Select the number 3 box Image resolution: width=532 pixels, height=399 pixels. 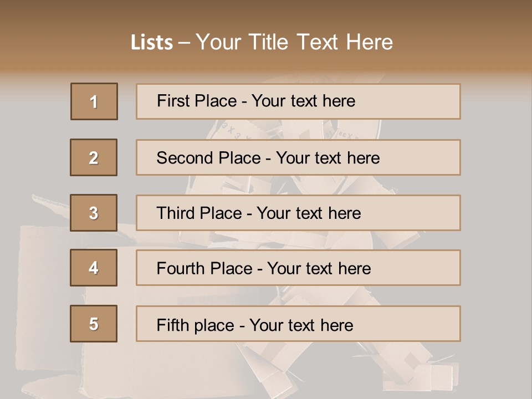point(94,213)
